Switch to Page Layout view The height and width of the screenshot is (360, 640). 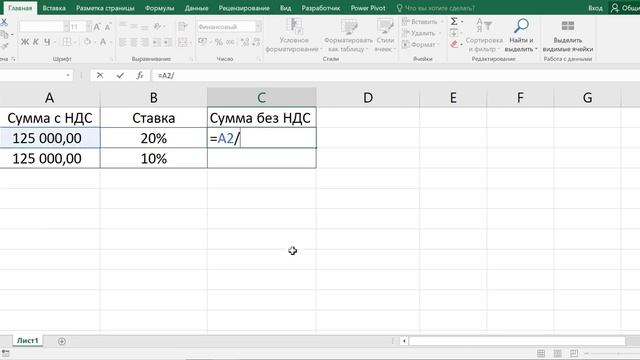558,353
